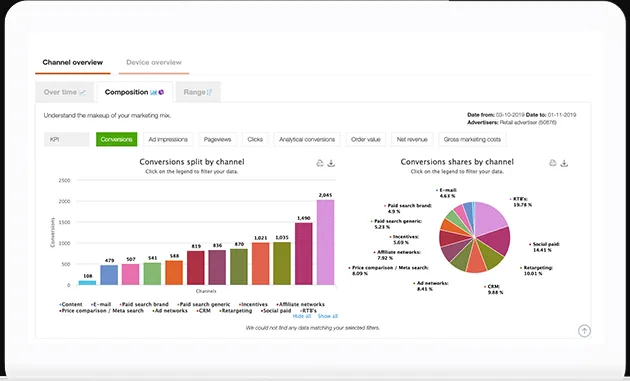
Task: Click the 507 pink bar
Action: tap(131, 274)
